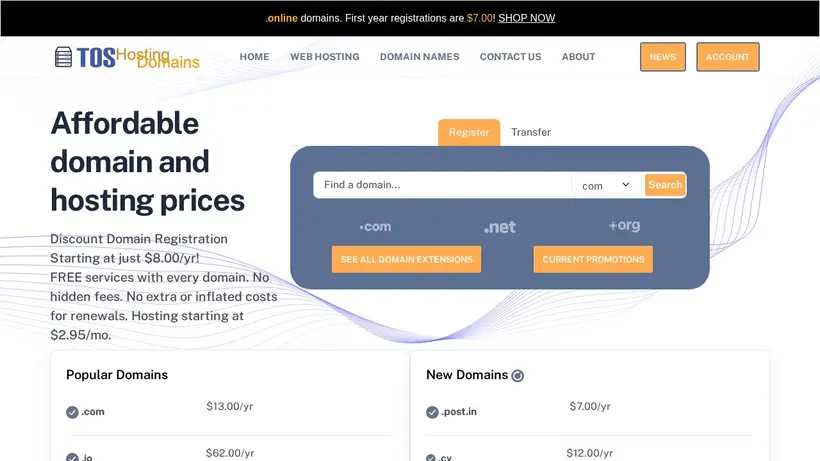Switch to the Register tab
This screenshot has height=461, width=820.
[x=469, y=132]
